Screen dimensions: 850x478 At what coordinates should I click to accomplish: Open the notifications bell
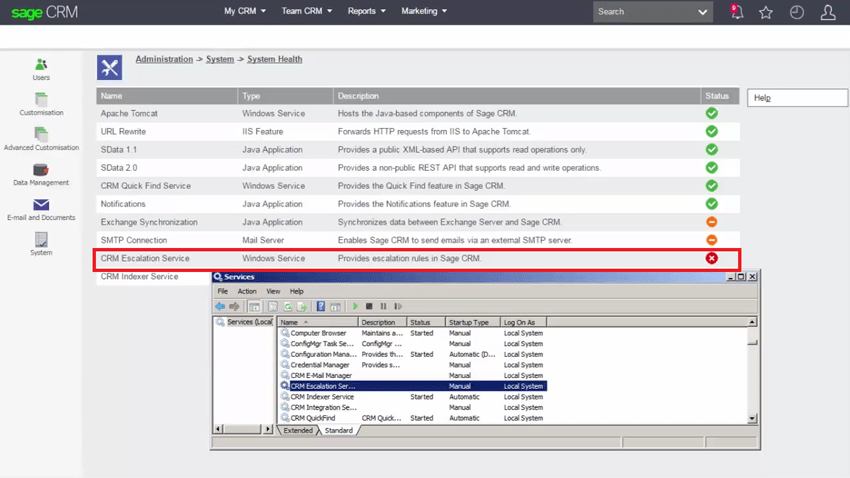coord(736,11)
